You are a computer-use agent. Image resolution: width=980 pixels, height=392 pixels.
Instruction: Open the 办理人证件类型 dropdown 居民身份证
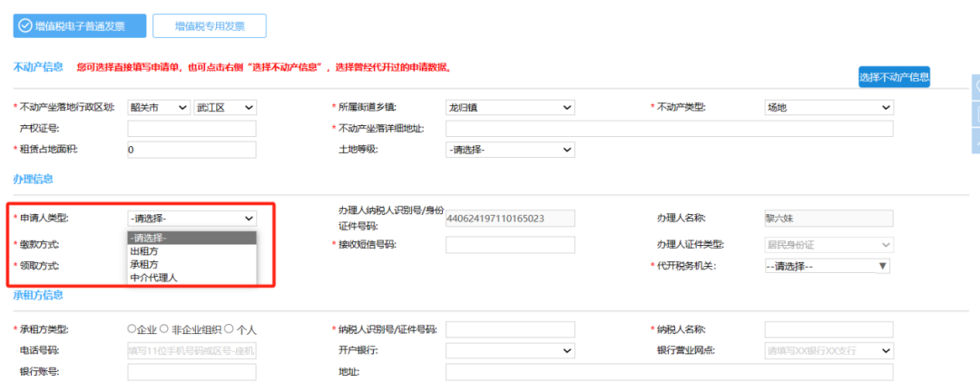click(x=828, y=245)
